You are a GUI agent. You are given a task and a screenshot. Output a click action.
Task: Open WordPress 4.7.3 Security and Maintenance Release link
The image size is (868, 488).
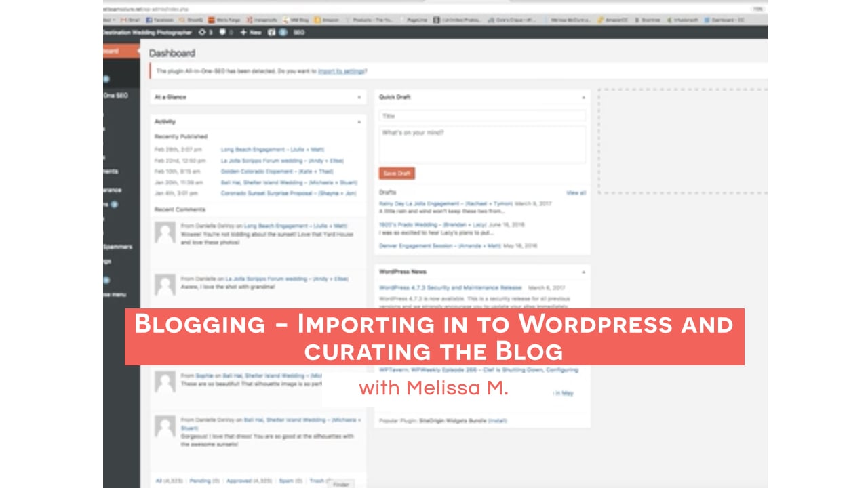[x=450, y=287]
